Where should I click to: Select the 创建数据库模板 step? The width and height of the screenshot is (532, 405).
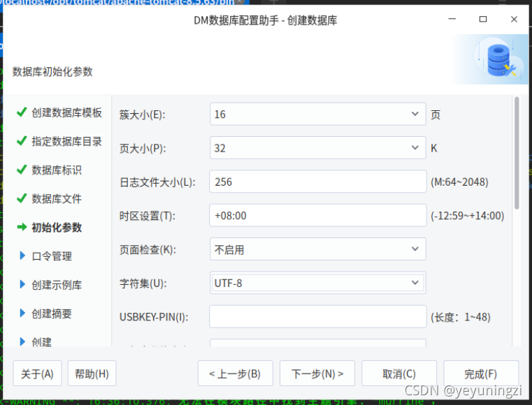(67, 112)
